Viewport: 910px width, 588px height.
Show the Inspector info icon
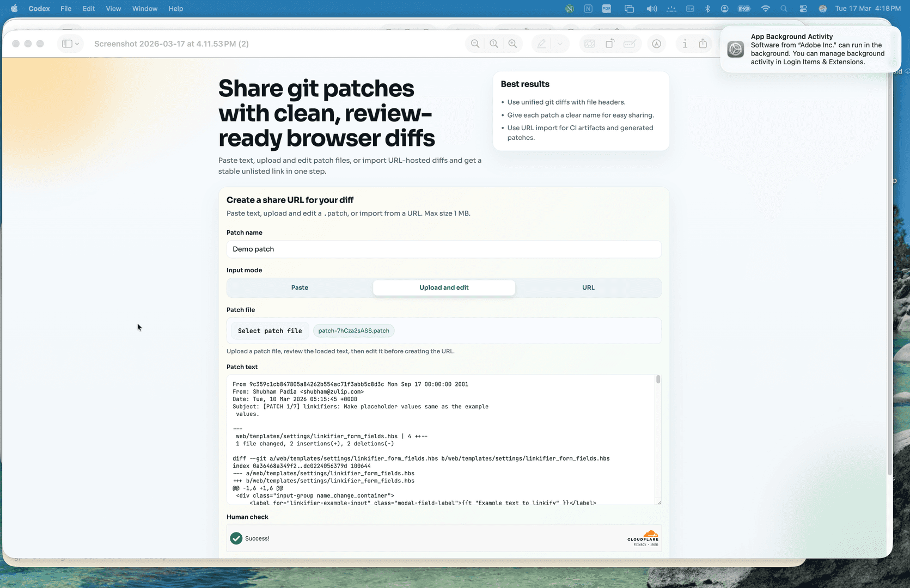point(685,44)
